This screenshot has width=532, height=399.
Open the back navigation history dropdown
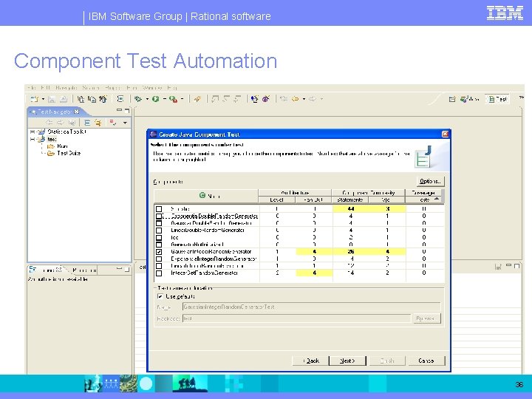(304, 99)
